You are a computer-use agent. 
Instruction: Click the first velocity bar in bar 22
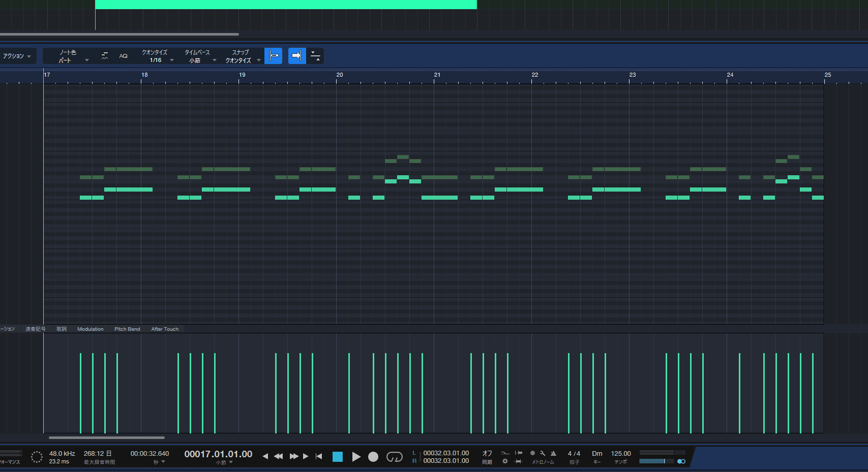click(x=568, y=393)
